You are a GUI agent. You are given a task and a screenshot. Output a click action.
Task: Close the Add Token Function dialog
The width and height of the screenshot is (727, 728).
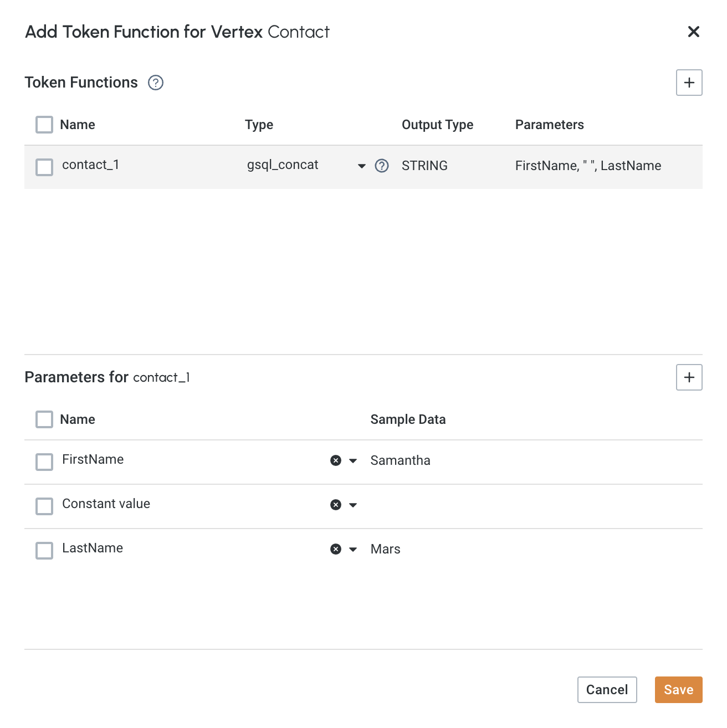pos(693,32)
